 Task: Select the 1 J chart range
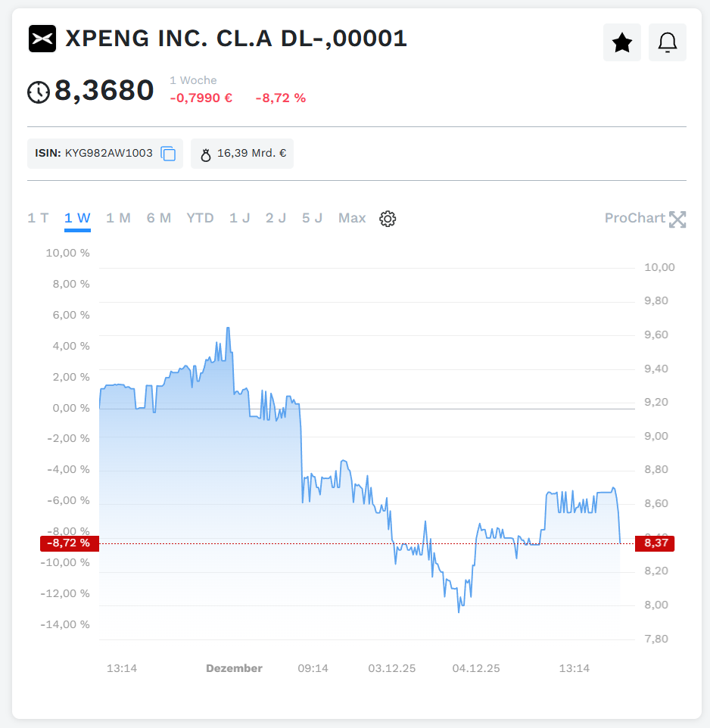point(239,218)
